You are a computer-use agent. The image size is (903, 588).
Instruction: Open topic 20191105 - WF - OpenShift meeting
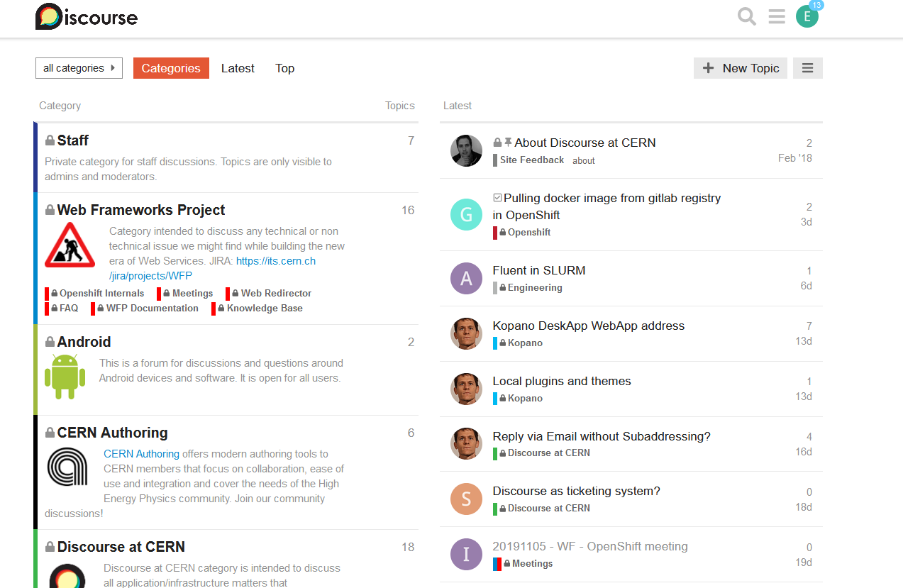pos(590,546)
